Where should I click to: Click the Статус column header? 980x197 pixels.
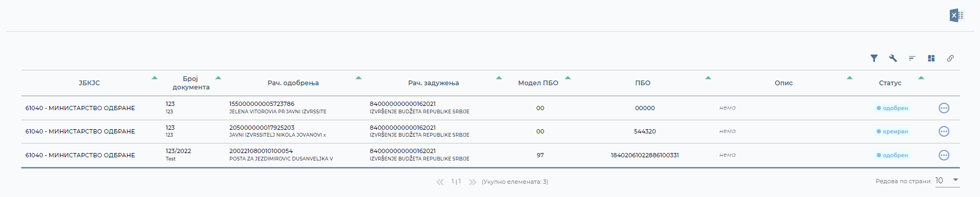point(890,83)
